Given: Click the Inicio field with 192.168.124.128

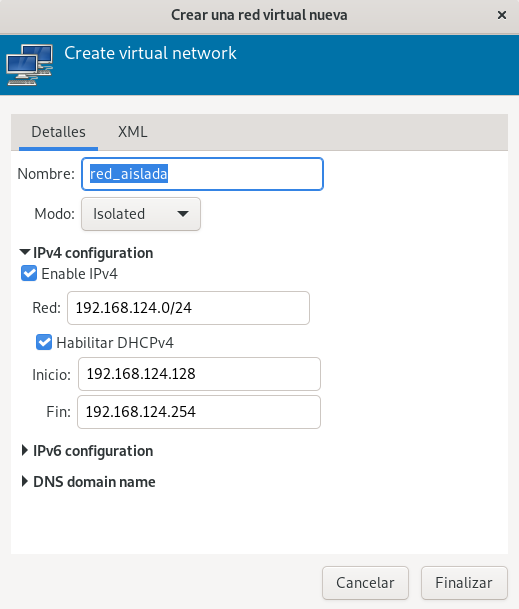Looking at the screenshot, I should click(x=199, y=374).
